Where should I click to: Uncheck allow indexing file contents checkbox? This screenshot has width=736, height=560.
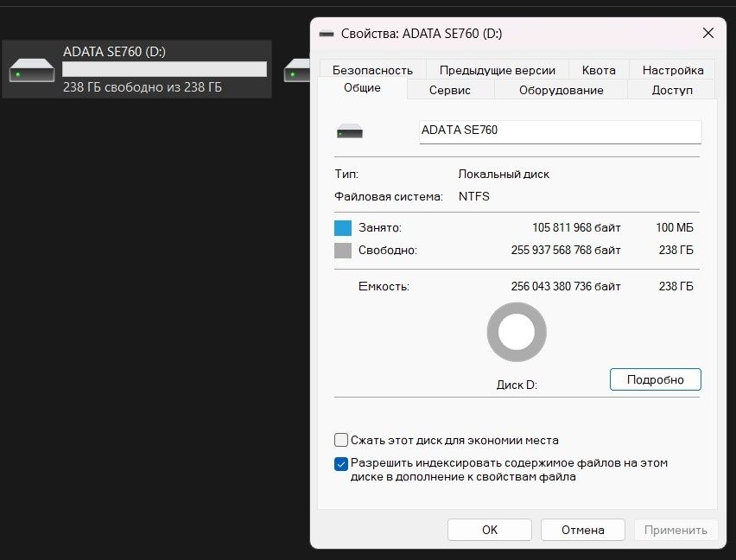coord(340,464)
